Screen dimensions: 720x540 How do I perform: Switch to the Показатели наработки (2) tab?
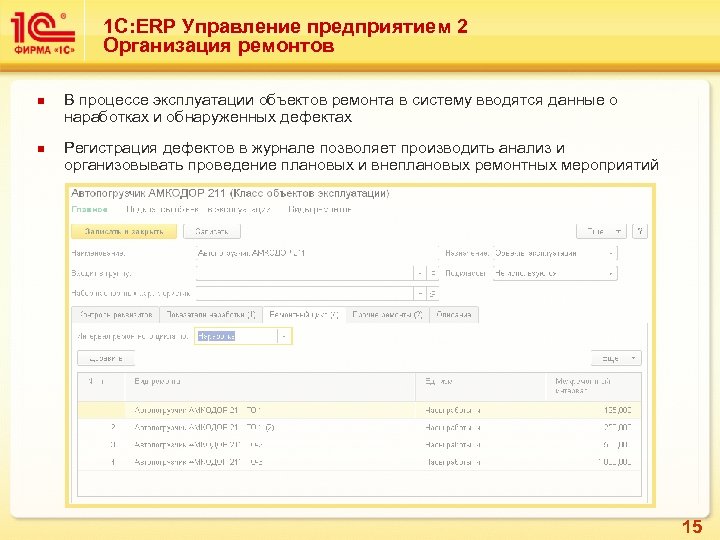click(x=211, y=315)
